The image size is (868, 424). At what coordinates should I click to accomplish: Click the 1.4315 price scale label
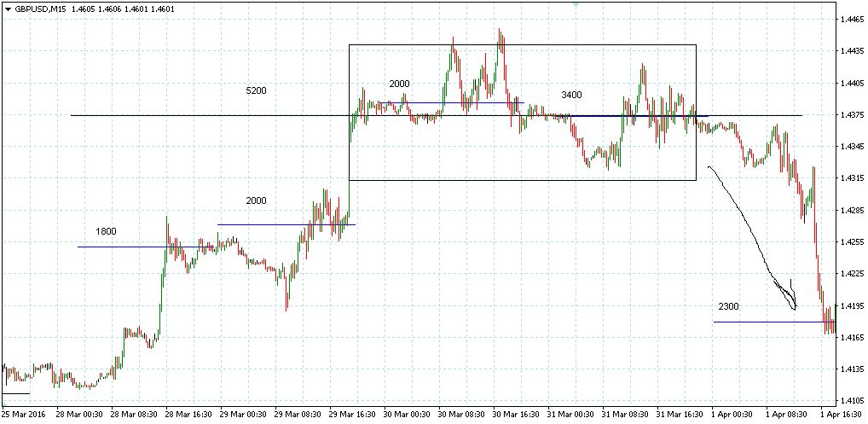(852, 178)
